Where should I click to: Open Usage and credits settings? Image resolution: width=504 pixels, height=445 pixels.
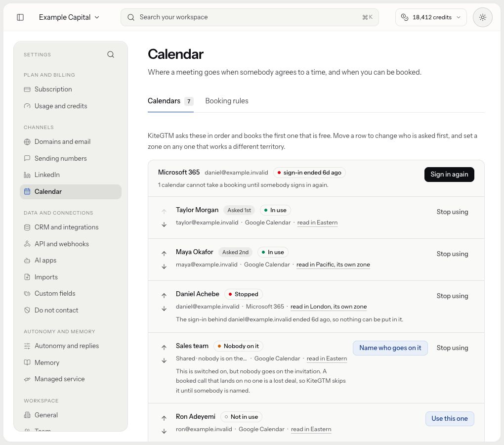pos(71,106)
